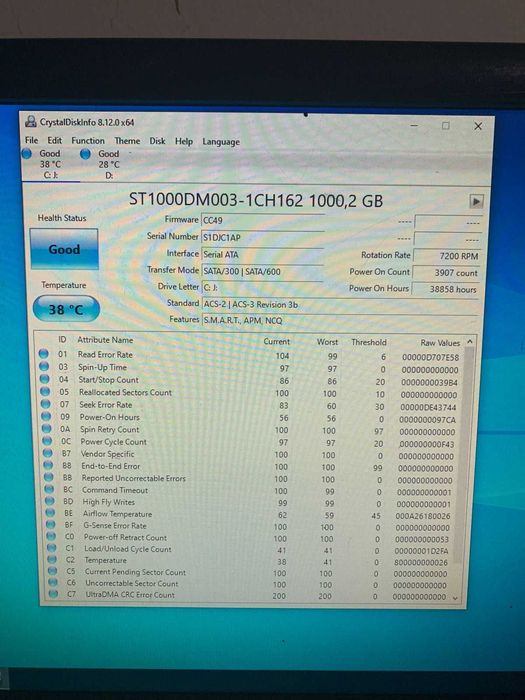Click the status icon of Vendor Specific
525x700 pixels.
click(48, 453)
